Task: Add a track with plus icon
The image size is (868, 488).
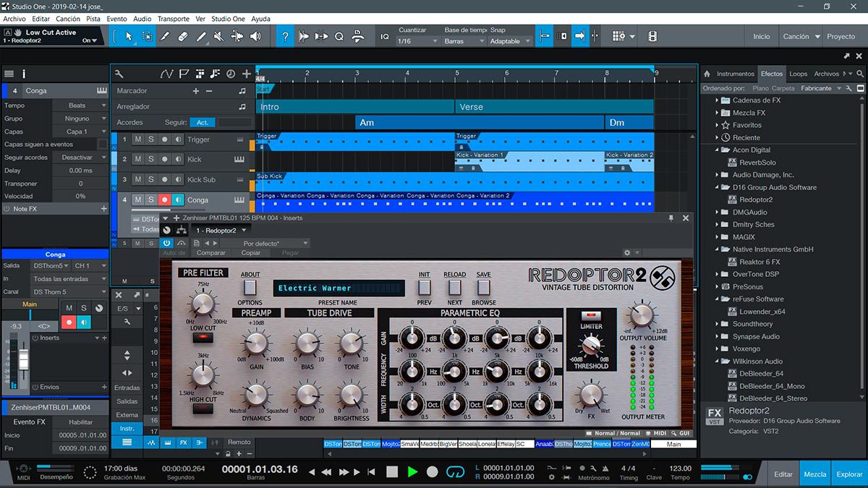Action: [x=247, y=73]
